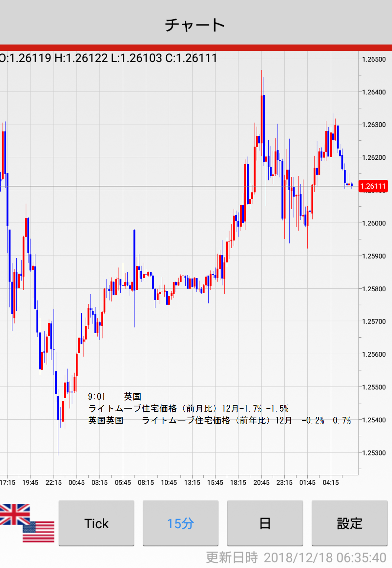Tap the ライトムーブ住宅価格（前月比） news line
This screenshot has height=568, width=392.
[x=188, y=408]
